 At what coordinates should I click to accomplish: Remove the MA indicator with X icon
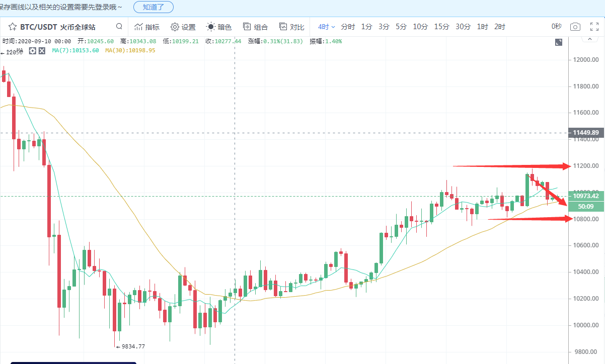(42, 50)
